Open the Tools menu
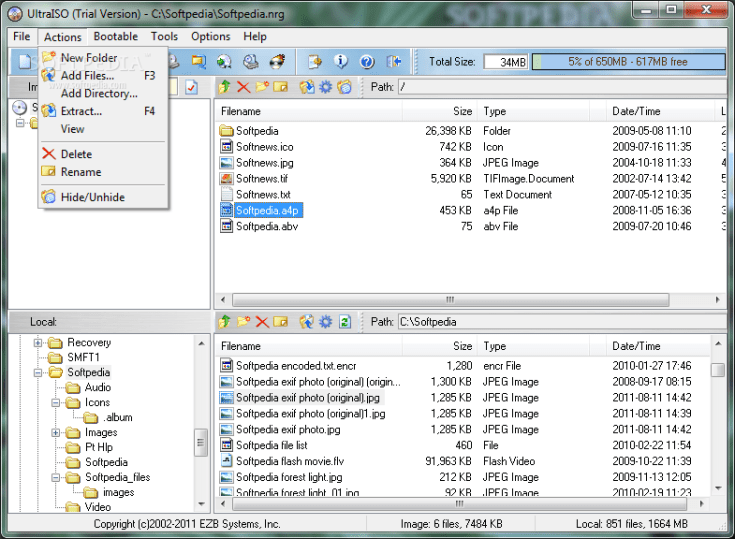The image size is (735, 539). tap(165, 37)
